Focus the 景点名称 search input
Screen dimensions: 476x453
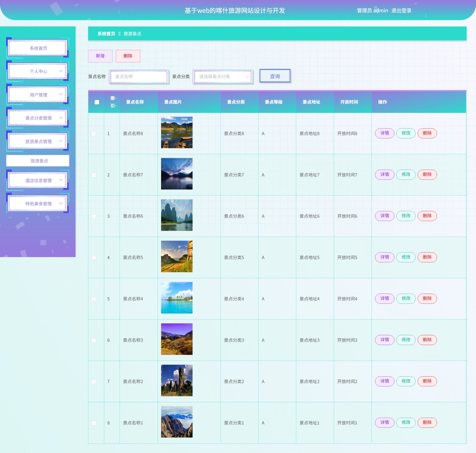(x=139, y=77)
